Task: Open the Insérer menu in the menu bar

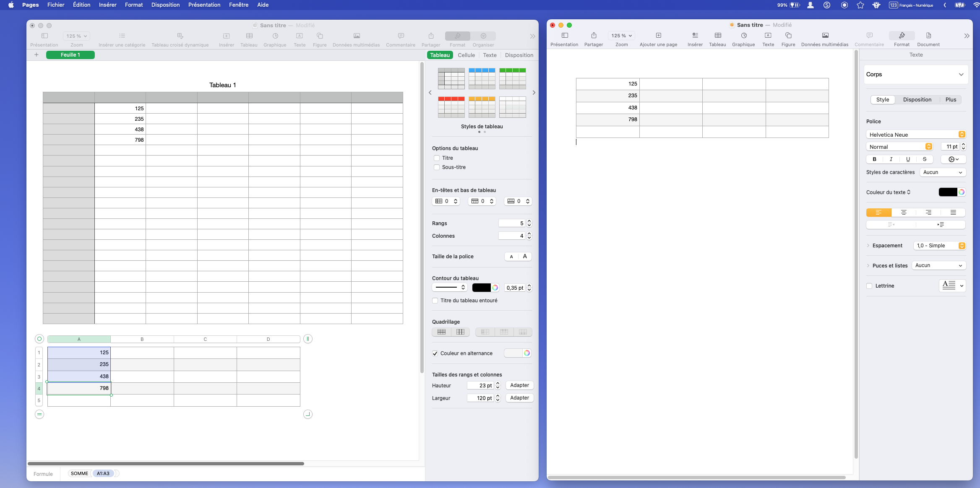Action: click(x=107, y=5)
